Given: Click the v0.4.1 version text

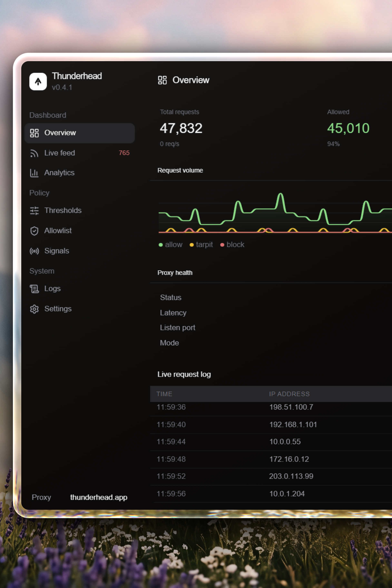Looking at the screenshot, I should coord(62,88).
